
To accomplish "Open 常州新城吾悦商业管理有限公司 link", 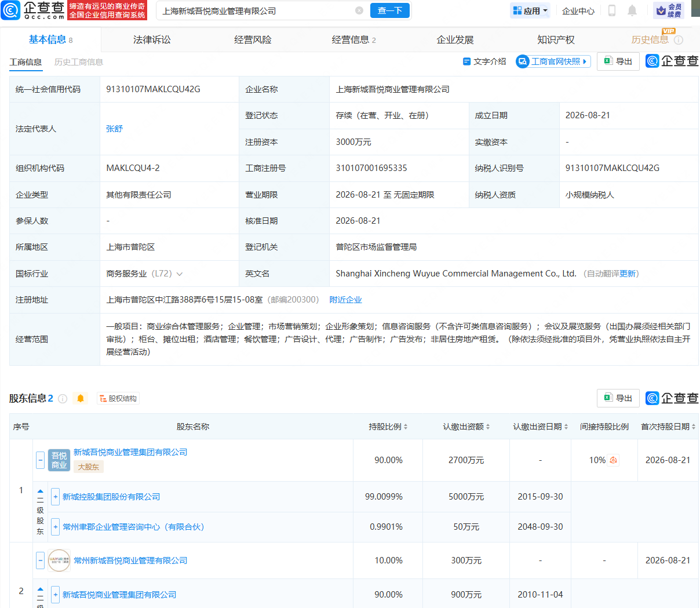I will click(130, 560).
